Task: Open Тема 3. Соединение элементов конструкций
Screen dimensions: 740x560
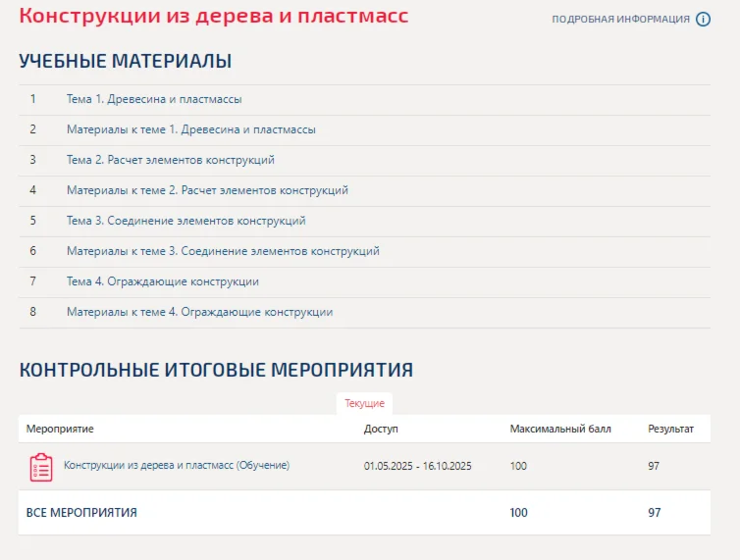Action: 185,221
